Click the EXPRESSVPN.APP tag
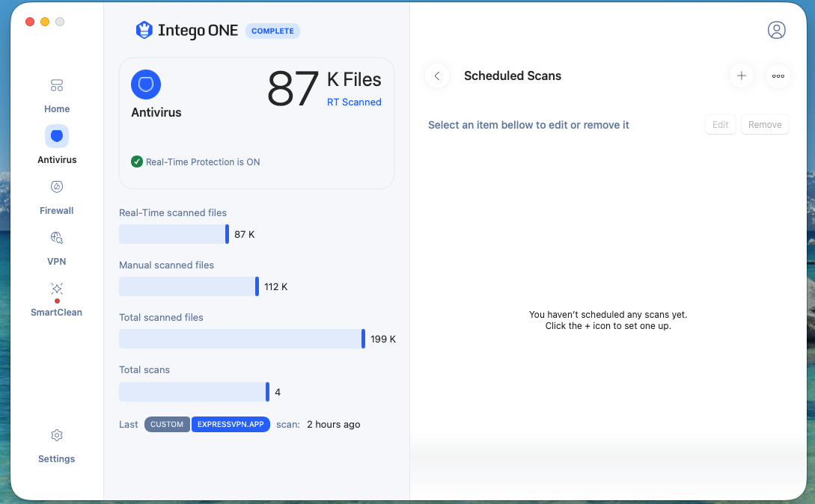 (231, 425)
